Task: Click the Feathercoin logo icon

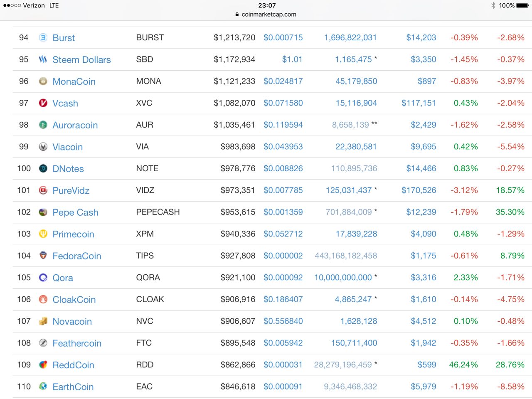Action: (43, 343)
